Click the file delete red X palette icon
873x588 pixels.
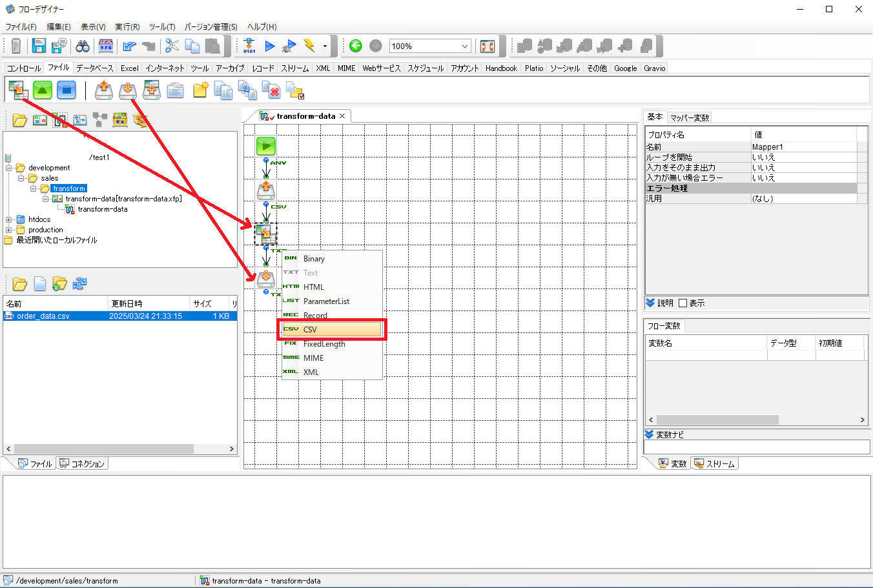[x=271, y=90]
